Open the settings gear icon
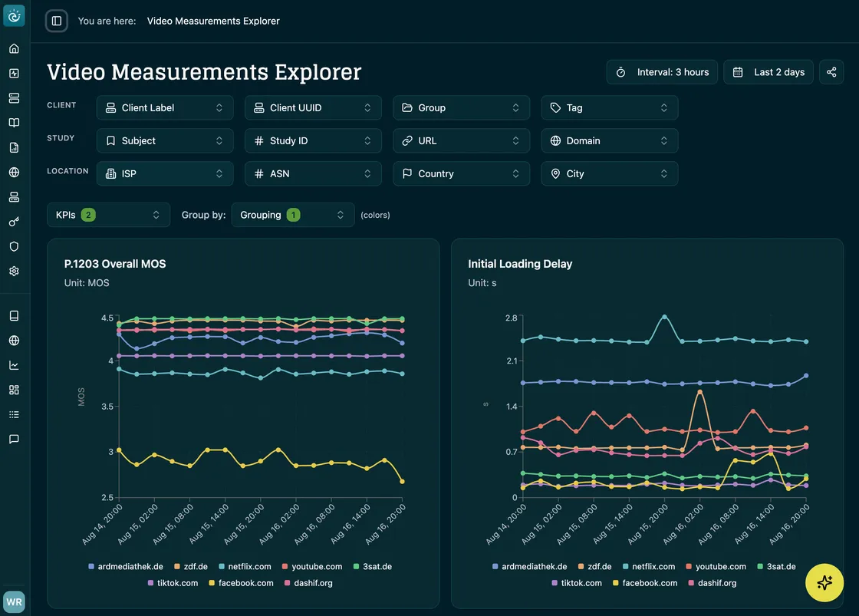Image resolution: width=859 pixels, height=616 pixels. (15, 272)
